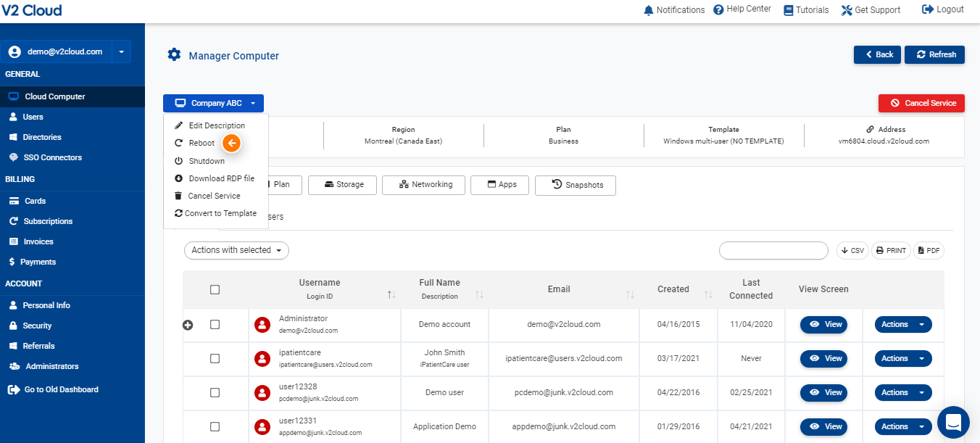Open Actions dropdown for user12331 row
The image size is (980, 443).
click(903, 426)
